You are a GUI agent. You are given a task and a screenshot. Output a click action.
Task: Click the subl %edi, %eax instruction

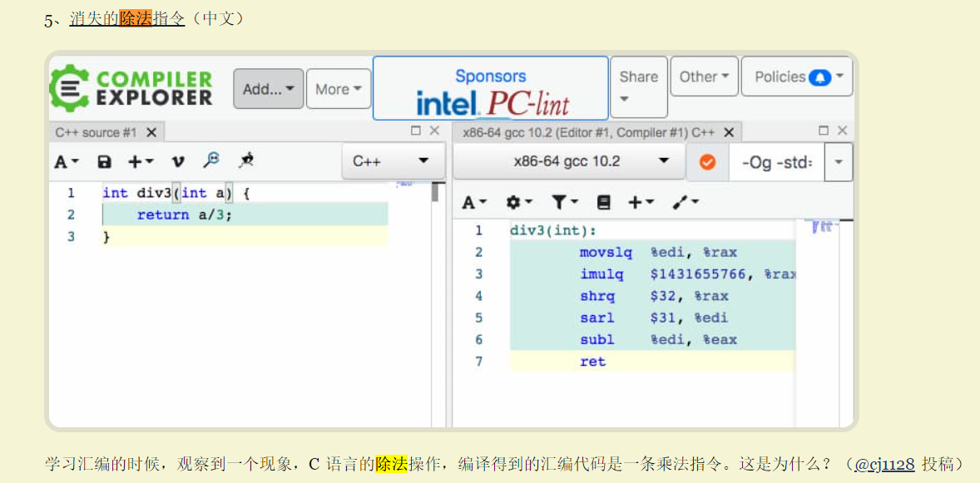(x=658, y=340)
